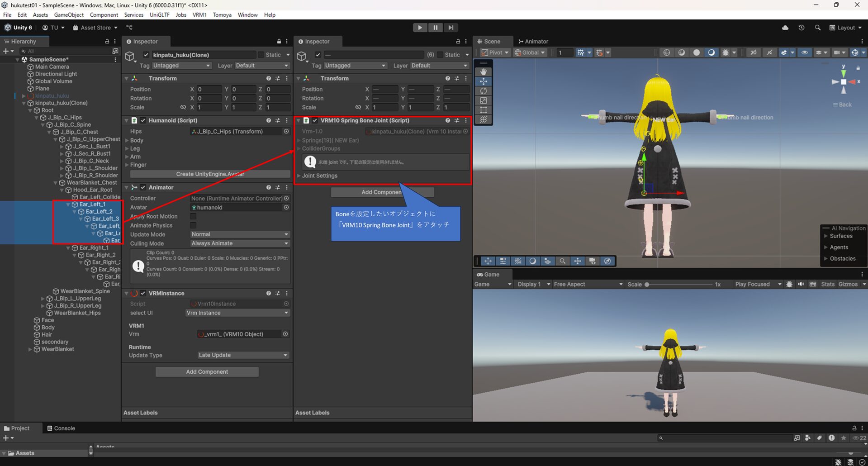The width and height of the screenshot is (868, 466).
Task: Click the Avatar object picker circle
Action: (x=286, y=207)
